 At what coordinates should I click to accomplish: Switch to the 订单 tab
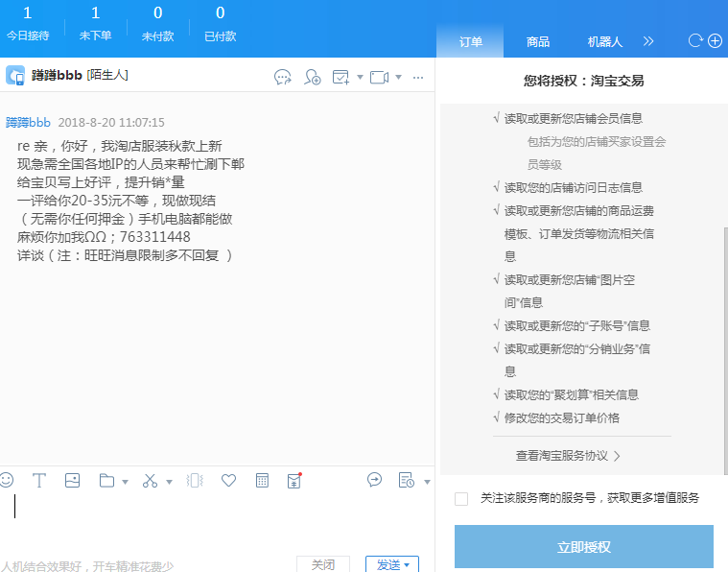470,42
